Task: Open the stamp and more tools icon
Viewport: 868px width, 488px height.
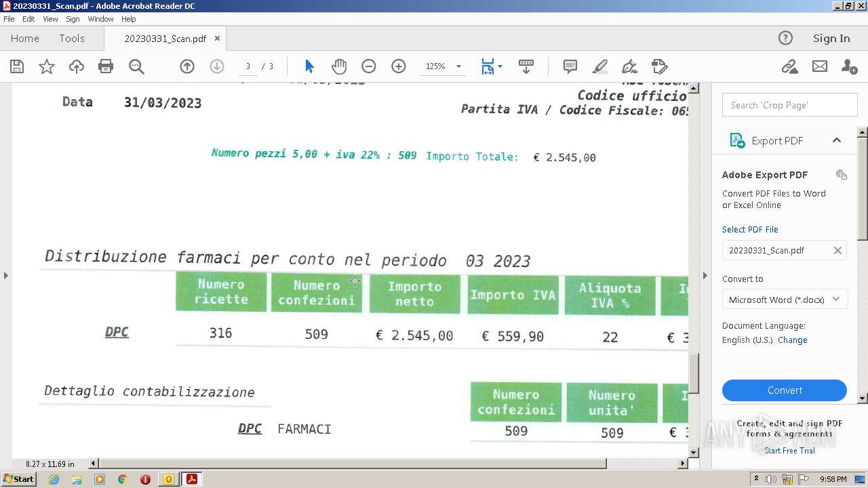Action: point(659,66)
